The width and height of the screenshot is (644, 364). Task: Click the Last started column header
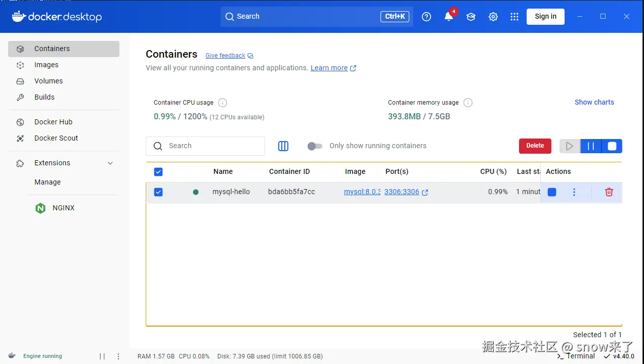[528, 172]
